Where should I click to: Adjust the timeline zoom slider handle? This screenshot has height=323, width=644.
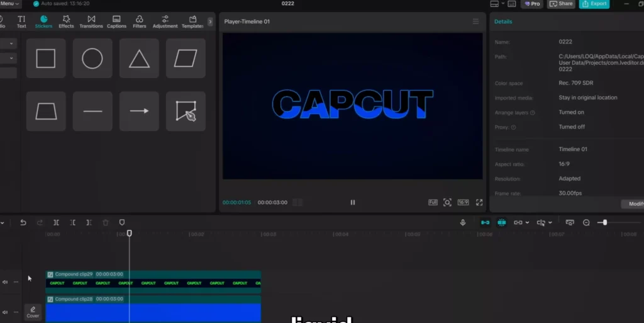click(604, 222)
